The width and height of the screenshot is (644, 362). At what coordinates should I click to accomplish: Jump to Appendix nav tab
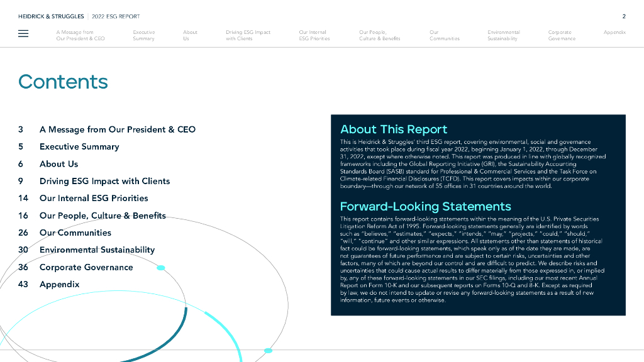[x=614, y=32]
